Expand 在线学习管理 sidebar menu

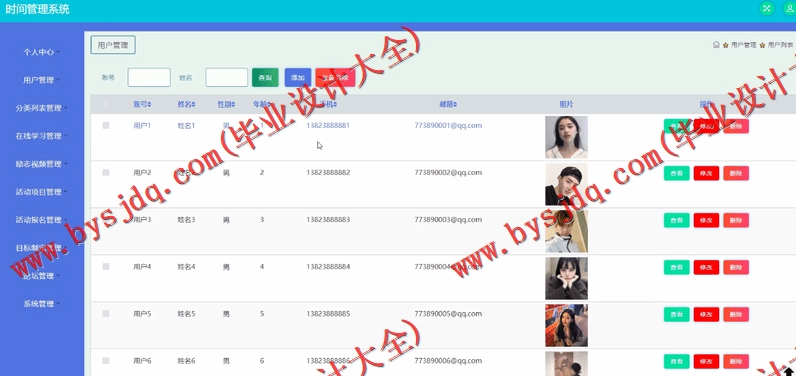coord(41,136)
